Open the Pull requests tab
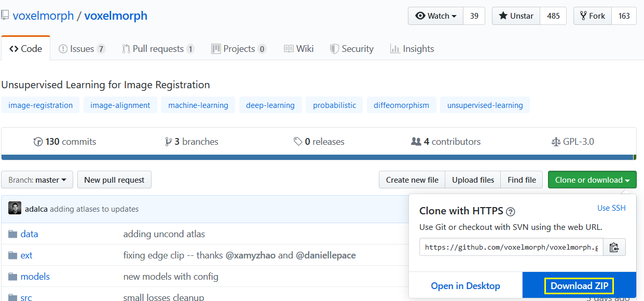Screen dimensions: 644x301 pyautogui.click(x=158, y=49)
